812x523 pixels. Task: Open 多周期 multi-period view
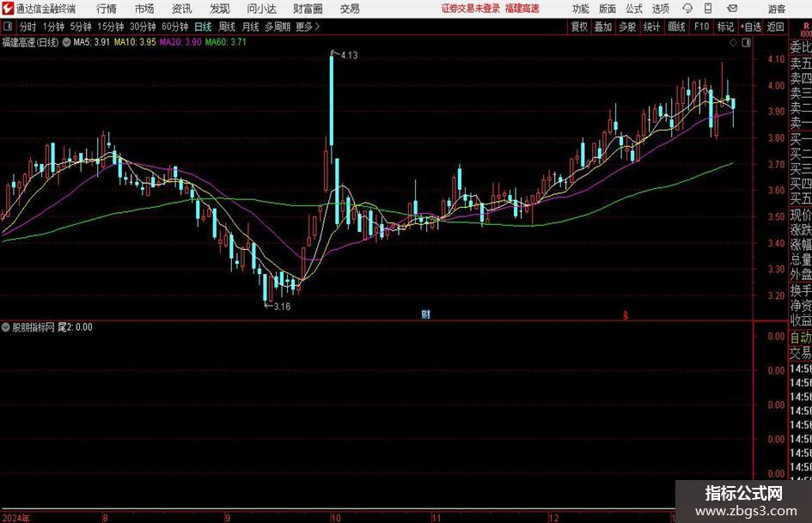point(278,27)
